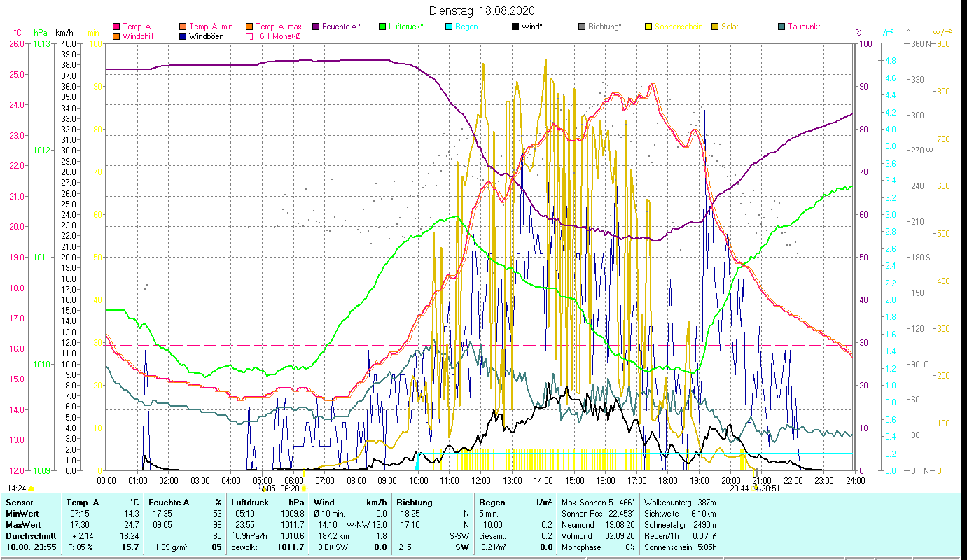This screenshot has width=967, height=560.
Task: Select the MinWert row label
Action: (x=22, y=513)
